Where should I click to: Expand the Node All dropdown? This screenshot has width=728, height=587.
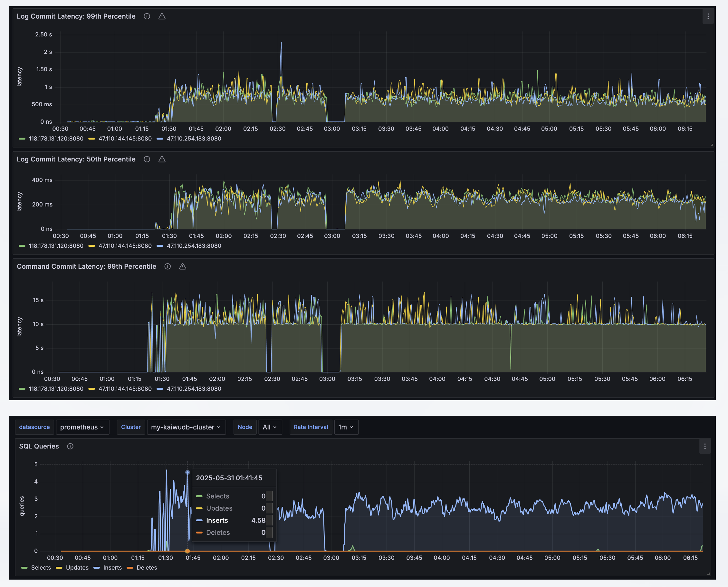(x=270, y=427)
